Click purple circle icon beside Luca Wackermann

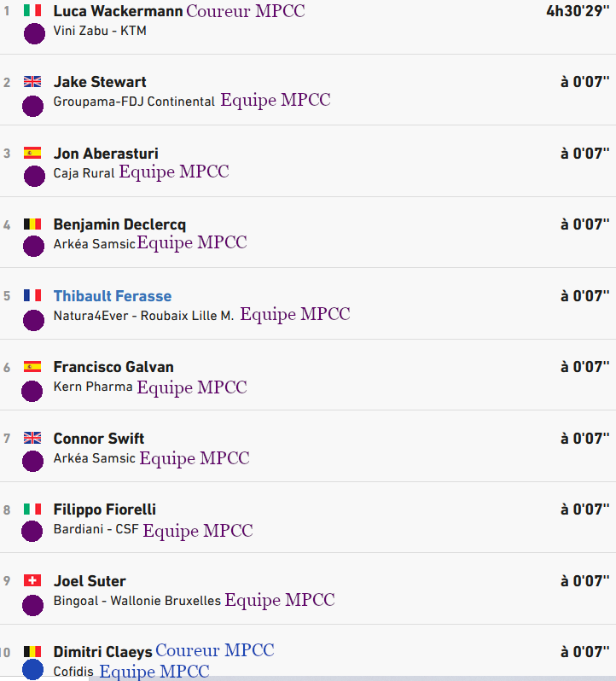point(33,34)
